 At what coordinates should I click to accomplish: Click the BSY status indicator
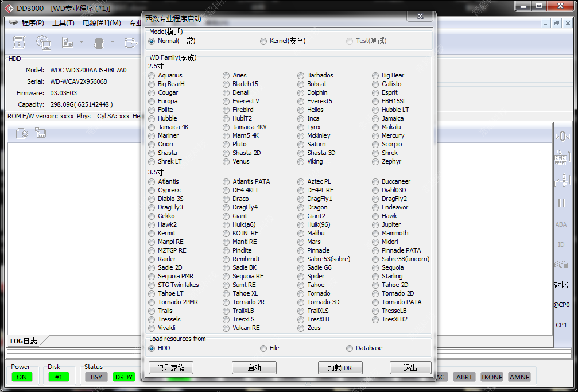point(96,377)
